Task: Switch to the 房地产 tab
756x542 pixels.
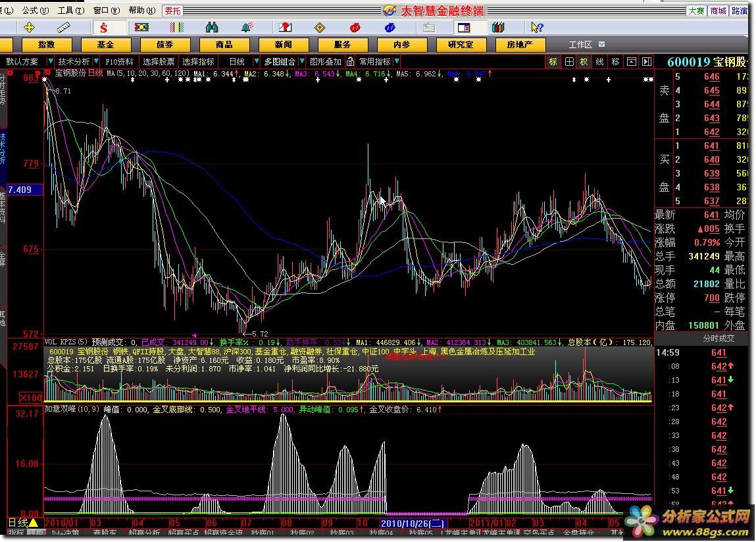Action: click(520, 44)
